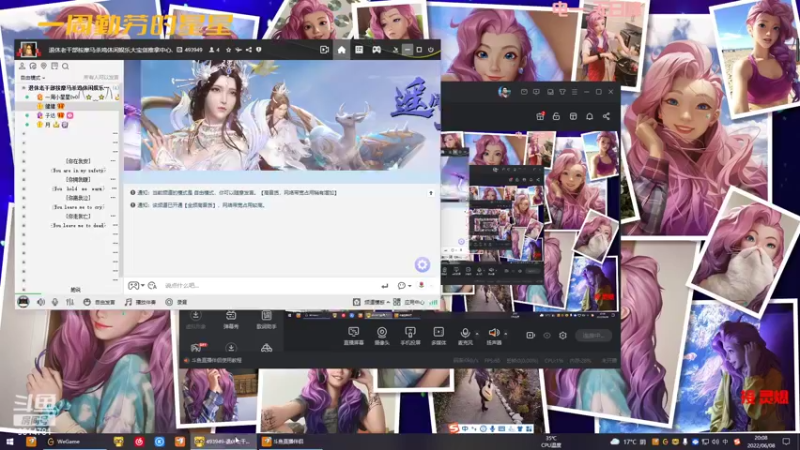
Task: Expand the arrow beside 扬声器 speaker
Action: (x=506, y=334)
